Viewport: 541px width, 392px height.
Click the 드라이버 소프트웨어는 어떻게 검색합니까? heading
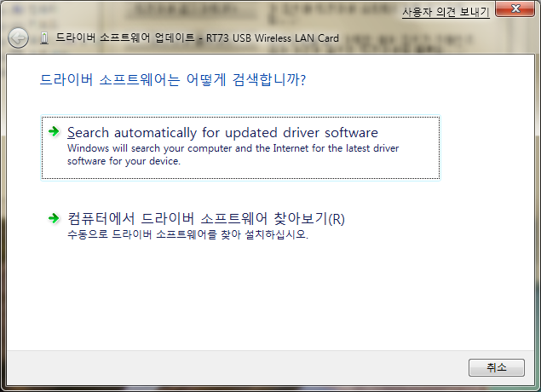[173, 80]
